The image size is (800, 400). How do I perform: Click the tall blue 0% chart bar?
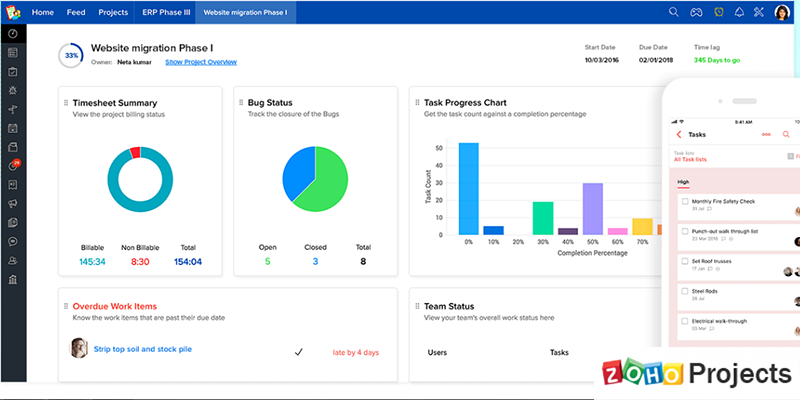[468, 189]
